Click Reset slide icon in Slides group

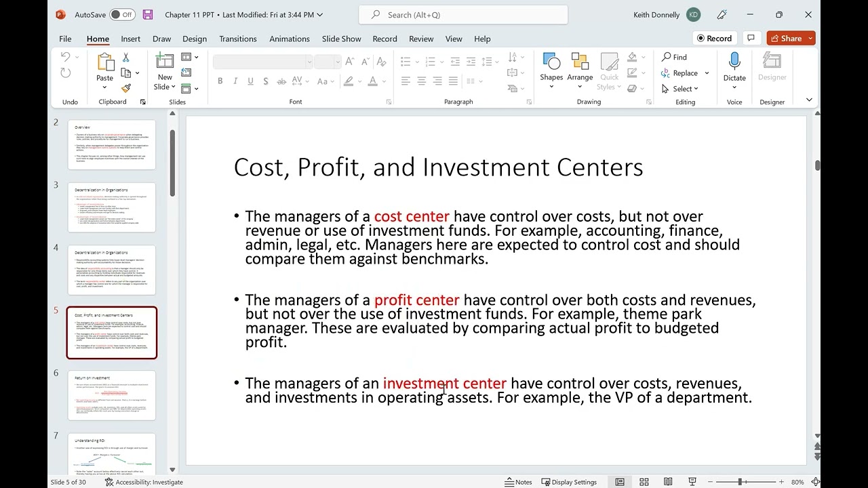click(186, 73)
